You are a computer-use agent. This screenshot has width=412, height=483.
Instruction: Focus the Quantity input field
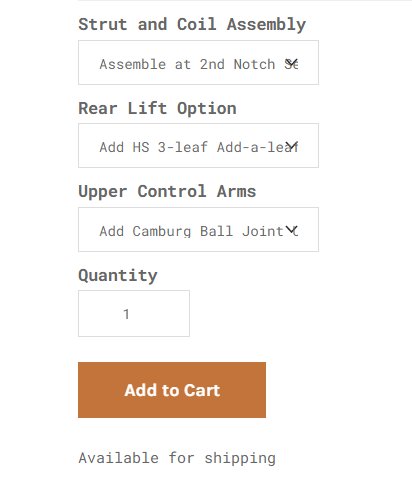pyautogui.click(x=134, y=313)
